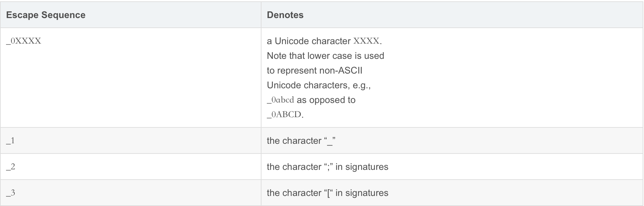Select the _2 escape sequence cell
This screenshot has width=644, height=206.
coord(10,167)
